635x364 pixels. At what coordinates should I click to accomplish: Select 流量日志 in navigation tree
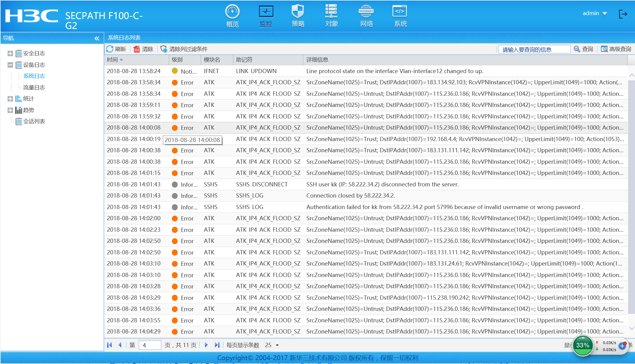coord(34,87)
